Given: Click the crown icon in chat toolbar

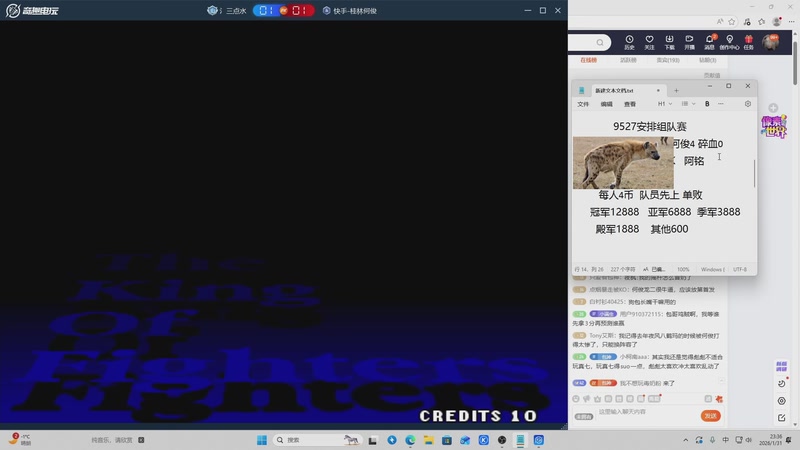Looking at the screenshot, I should [x=597, y=399].
